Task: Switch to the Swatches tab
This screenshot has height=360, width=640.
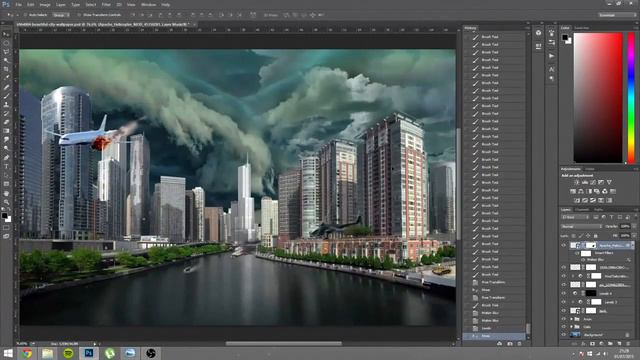Action: pyautogui.click(x=582, y=28)
